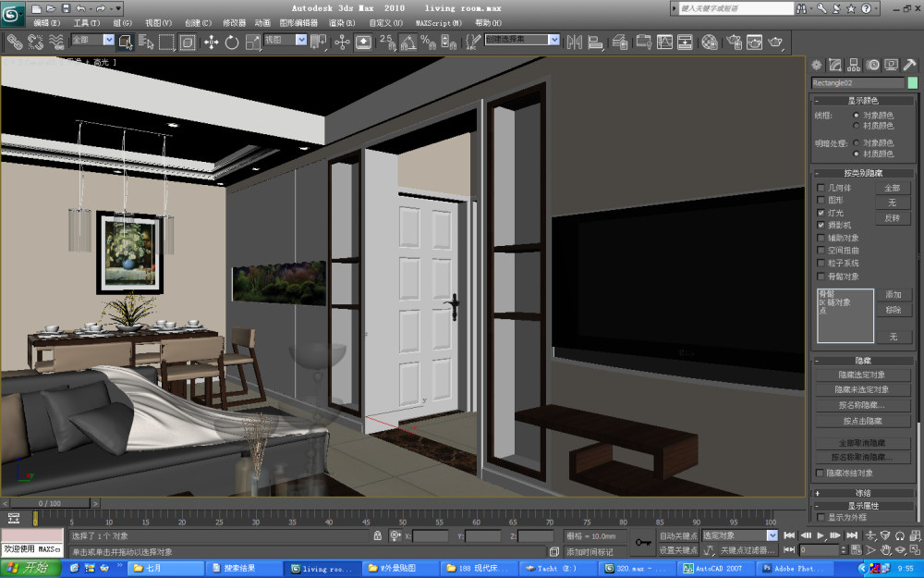Toggle the Angle Snap button
Image resolution: width=924 pixels, height=578 pixels.
[407, 42]
